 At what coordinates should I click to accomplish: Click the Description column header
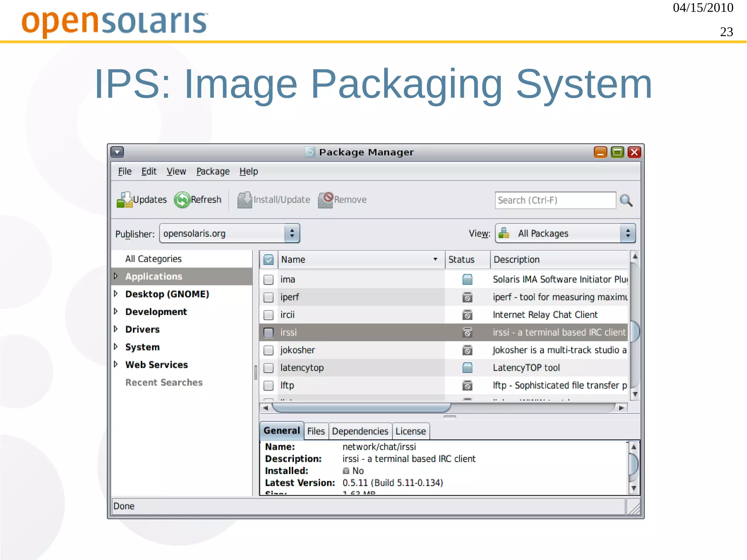point(560,259)
